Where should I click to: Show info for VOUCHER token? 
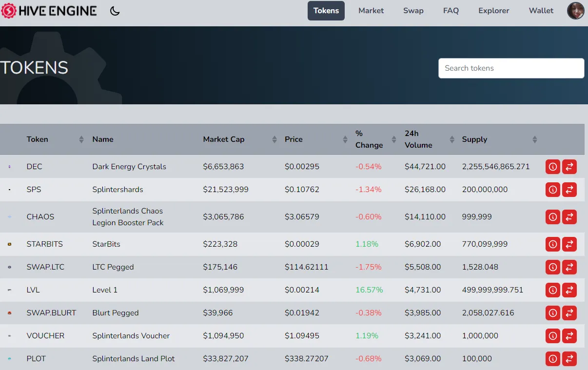pyautogui.click(x=553, y=336)
